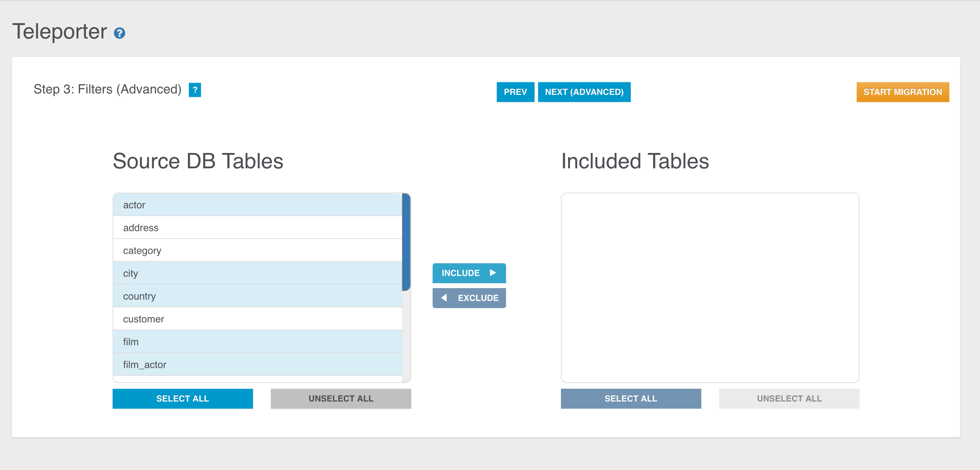Screen dimensions: 980x470
Task: Deselect the country table entry
Action: [257, 296]
